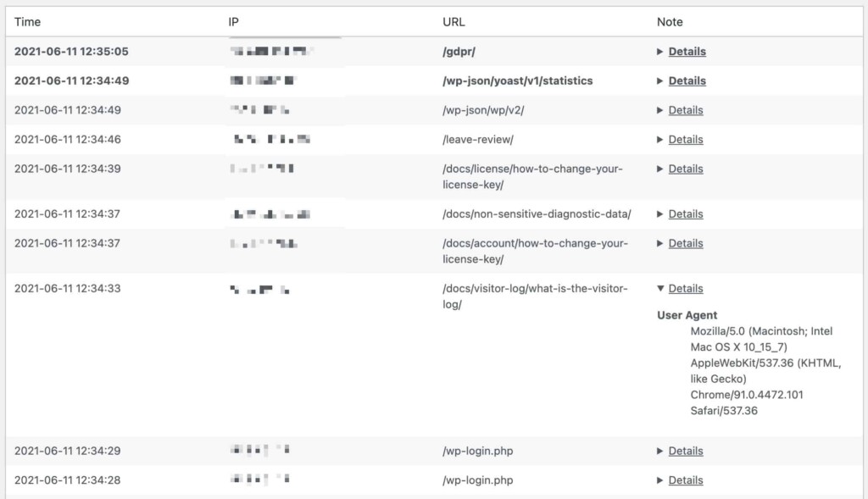This screenshot has width=868, height=499.
Task: Expand triangle for 12:34:29 /wp-login.php row
Action: point(659,451)
